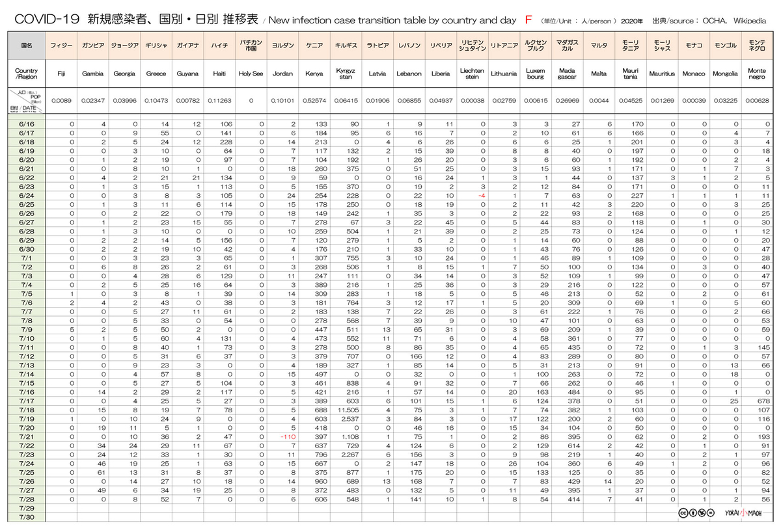This screenshot has width=781, height=532.
Task: Select the 'Liberia' column header
Action: (441, 73)
